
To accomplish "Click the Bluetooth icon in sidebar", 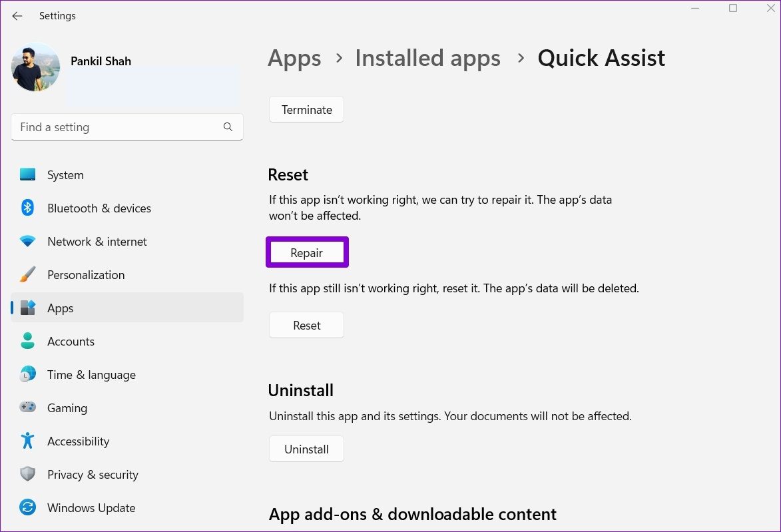I will [x=27, y=208].
